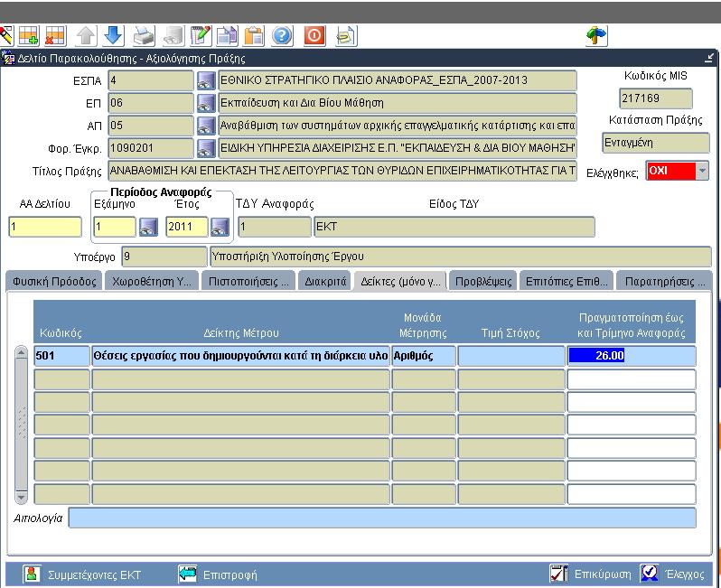Click the Υποέργο field showing 9
This screenshot has height=588, width=721.
coord(164,257)
